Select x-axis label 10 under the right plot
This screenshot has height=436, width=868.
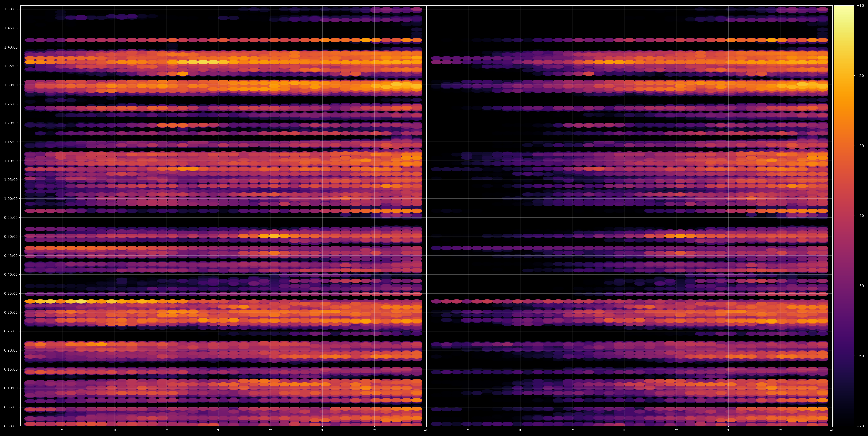[520, 430]
